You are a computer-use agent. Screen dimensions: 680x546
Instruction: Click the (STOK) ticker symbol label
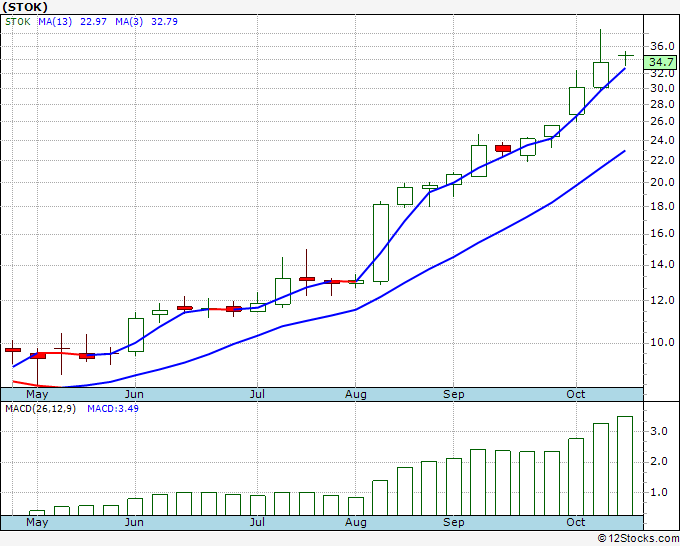pyautogui.click(x=25, y=7)
